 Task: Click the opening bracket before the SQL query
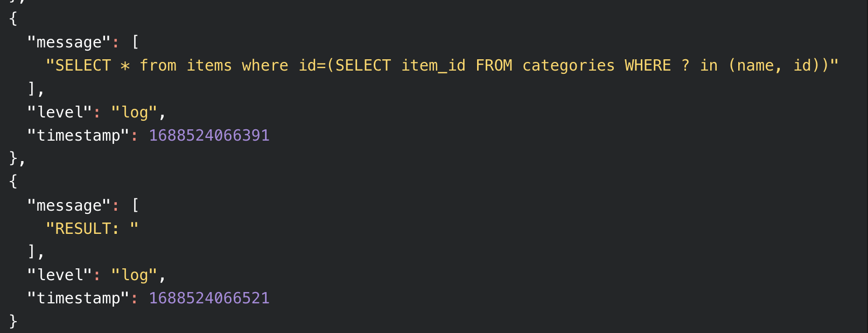[135, 43]
